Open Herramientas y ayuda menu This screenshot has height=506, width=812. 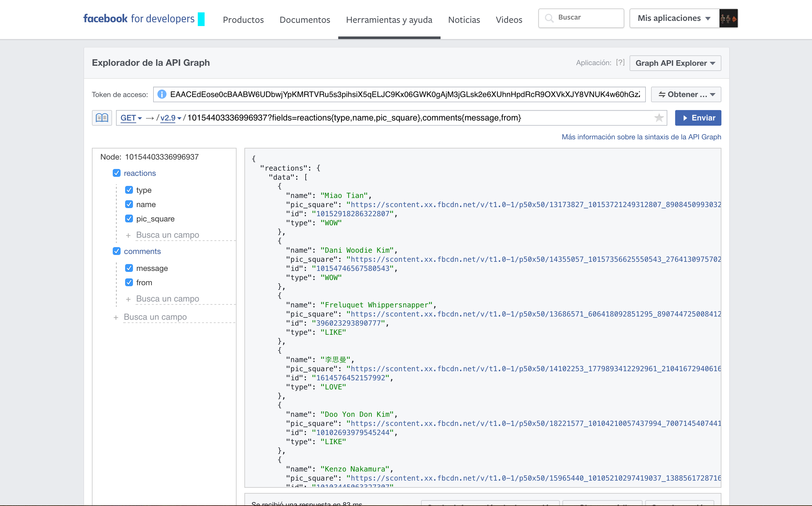[389, 20]
